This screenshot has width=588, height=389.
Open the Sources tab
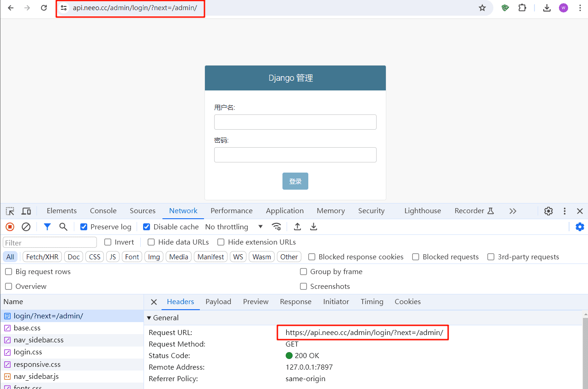[x=143, y=211]
